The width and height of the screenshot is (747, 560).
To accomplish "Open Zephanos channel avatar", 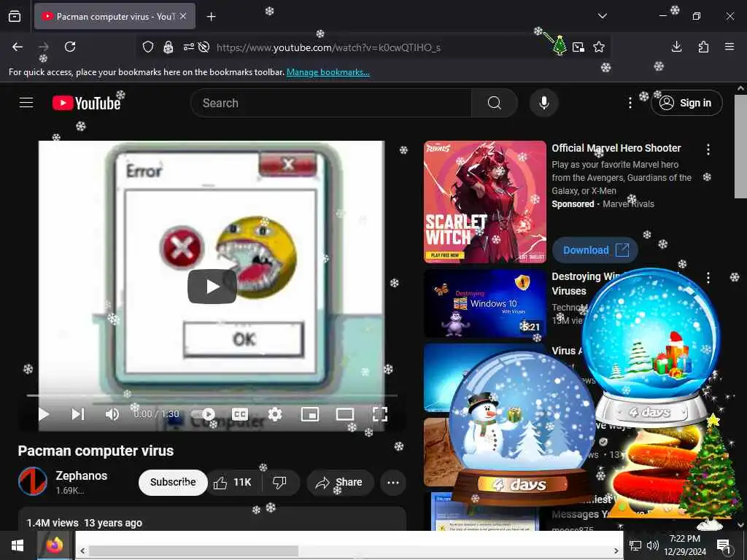I will (33, 481).
